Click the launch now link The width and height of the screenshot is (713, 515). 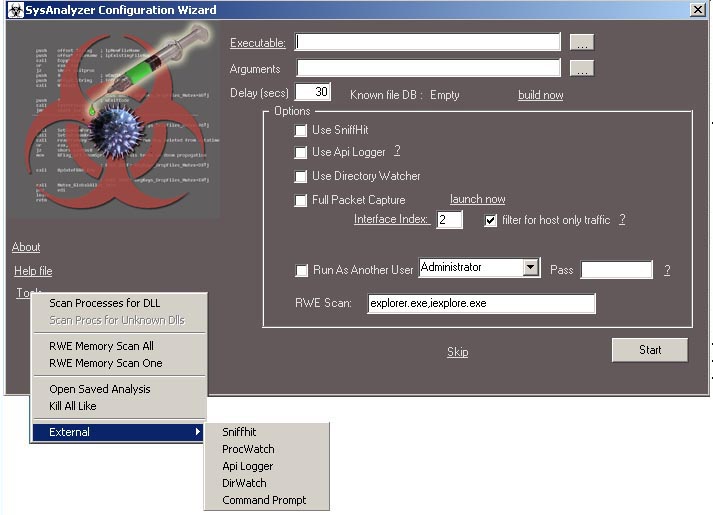click(477, 199)
